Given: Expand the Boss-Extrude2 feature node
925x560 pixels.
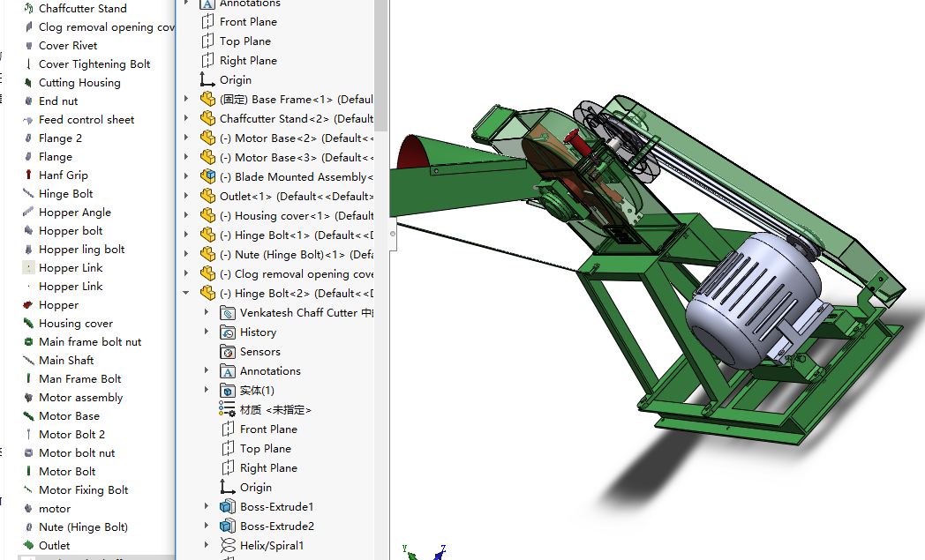Looking at the screenshot, I should (207, 526).
